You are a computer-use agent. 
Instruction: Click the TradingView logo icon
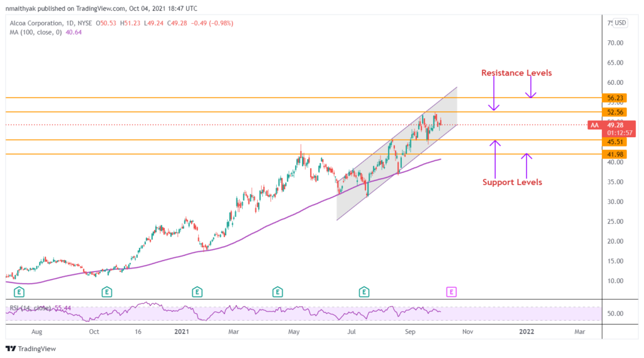(x=11, y=349)
